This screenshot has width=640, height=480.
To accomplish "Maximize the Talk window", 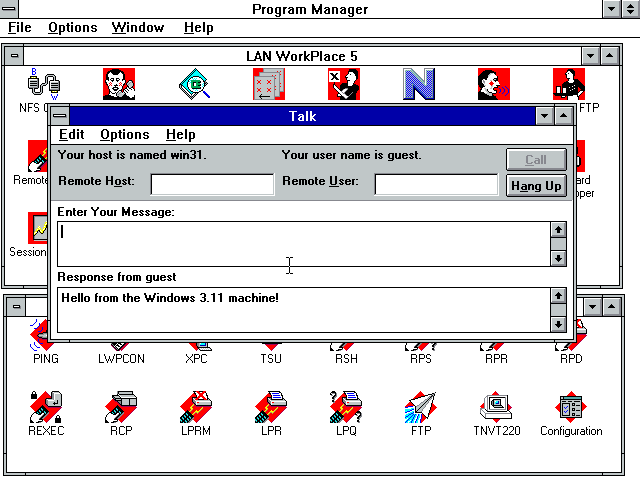I will click(x=564, y=116).
